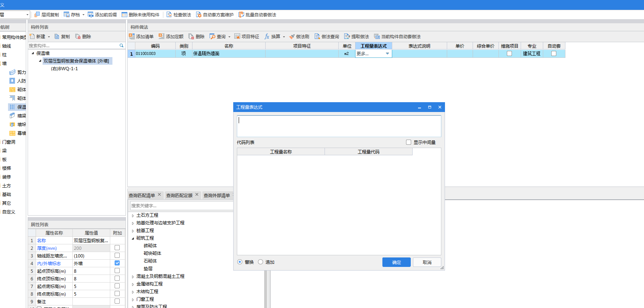Toggle 附加 checkbox for 备注
Image resolution: width=644 pixels, height=308 pixels.
point(117,301)
